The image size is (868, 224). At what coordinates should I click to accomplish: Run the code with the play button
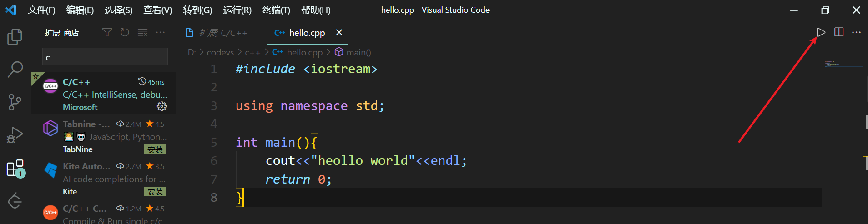coord(821,32)
